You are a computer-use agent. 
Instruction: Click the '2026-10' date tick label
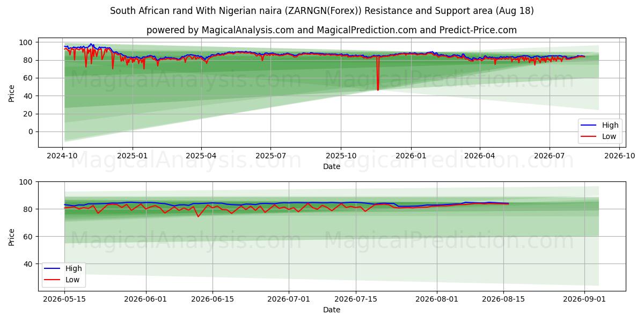click(x=619, y=156)
